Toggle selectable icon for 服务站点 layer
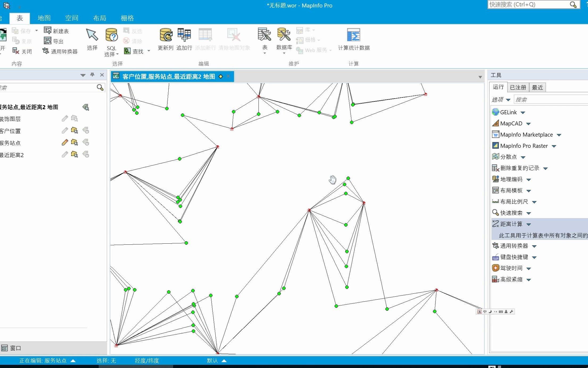This screenshot has width=588, height=368. point(74,142)
